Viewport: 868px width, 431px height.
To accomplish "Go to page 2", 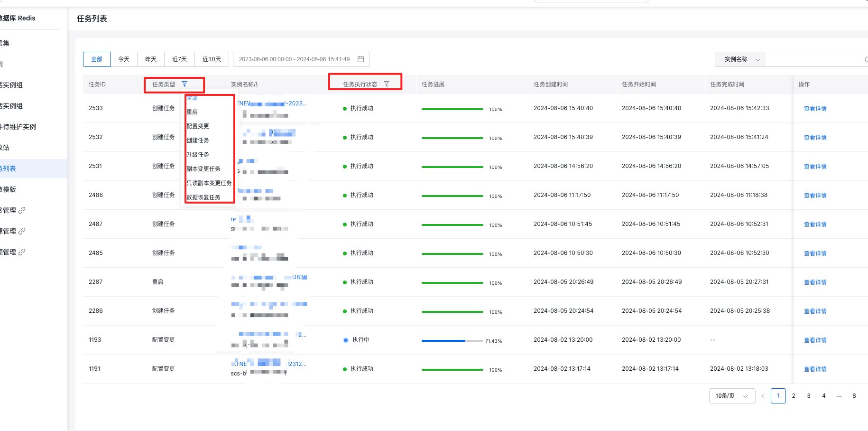I will click(794, 396).
